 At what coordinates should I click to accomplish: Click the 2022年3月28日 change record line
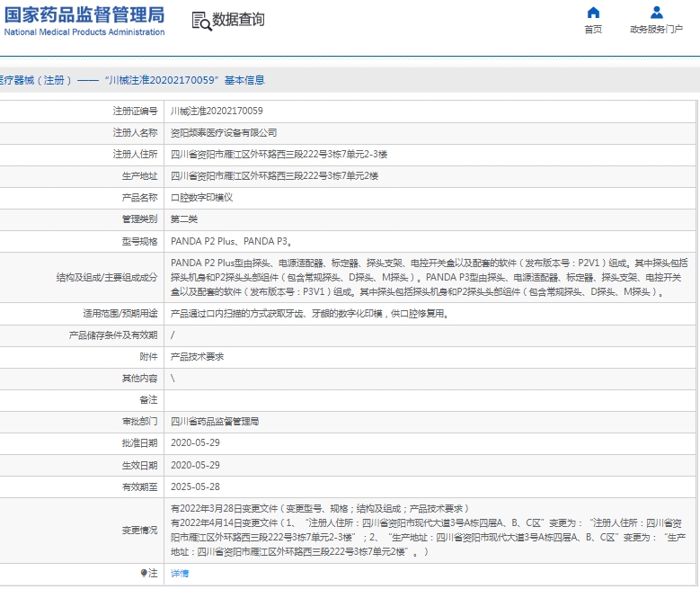click(319, 509)
